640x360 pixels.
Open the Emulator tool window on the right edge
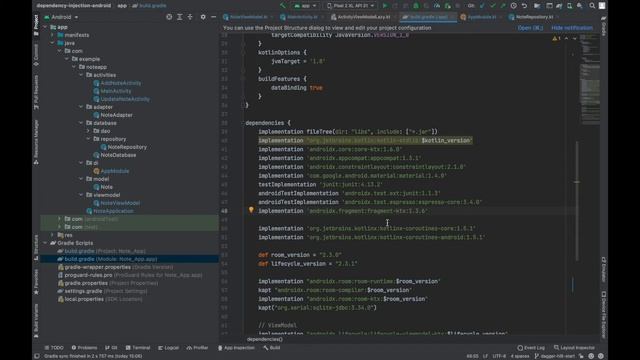[x=603, y=269]
